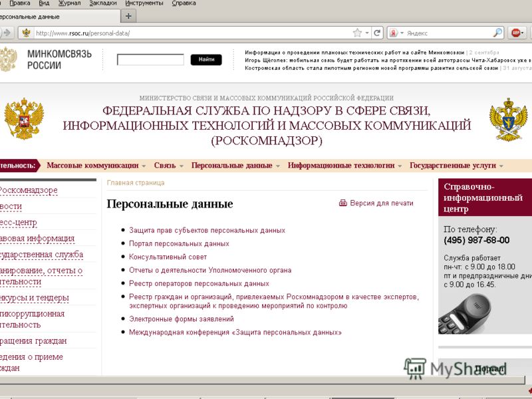Open sidebar Сведения о приеме граждан link
Viewport: 532px width, 399px height.
point(31,362)
